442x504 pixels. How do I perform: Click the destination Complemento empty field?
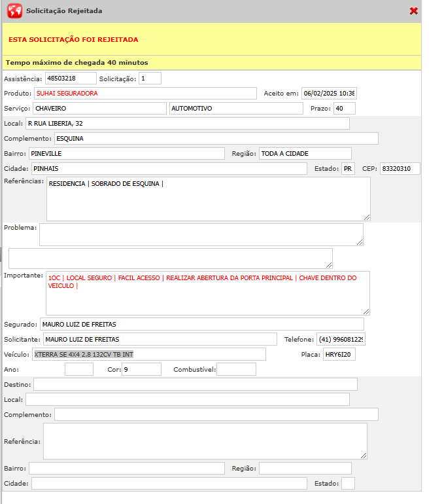(216, 414)
